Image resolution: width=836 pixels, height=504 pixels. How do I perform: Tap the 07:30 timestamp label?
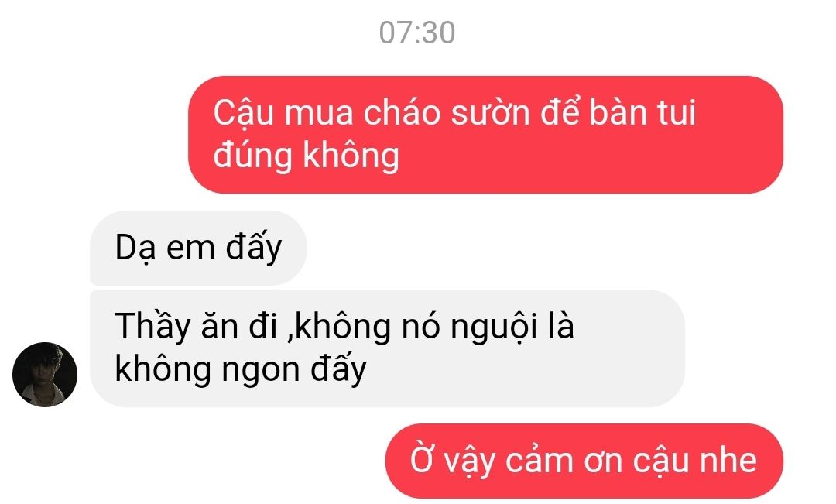pos(417,33)
